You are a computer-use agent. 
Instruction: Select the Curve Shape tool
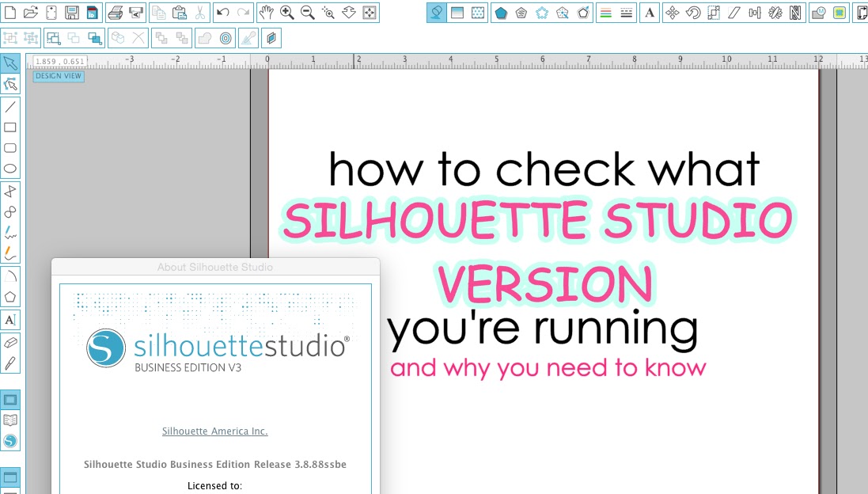pos(10,212)
